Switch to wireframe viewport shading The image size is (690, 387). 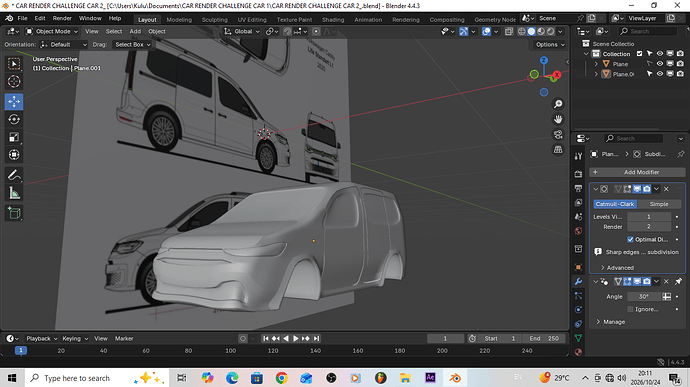point(522,32)
